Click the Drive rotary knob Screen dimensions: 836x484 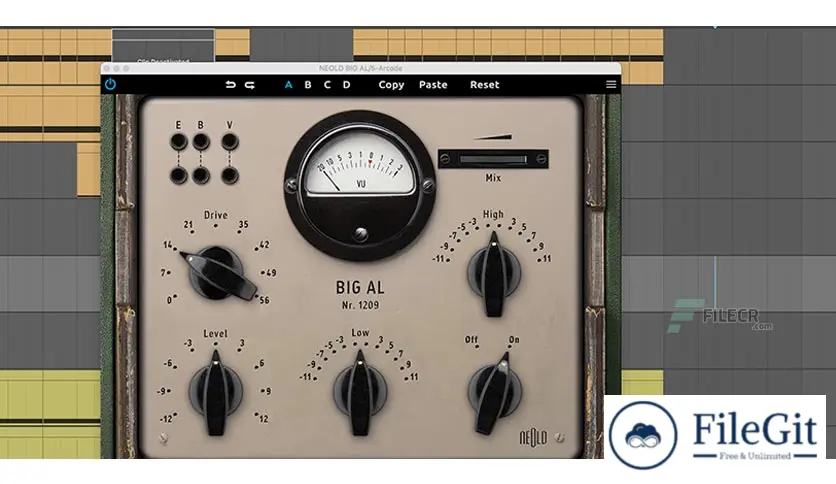(216, 273)
